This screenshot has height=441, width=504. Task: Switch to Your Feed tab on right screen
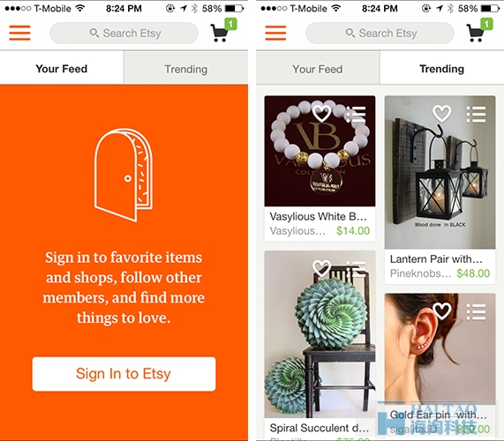(318, 69)
